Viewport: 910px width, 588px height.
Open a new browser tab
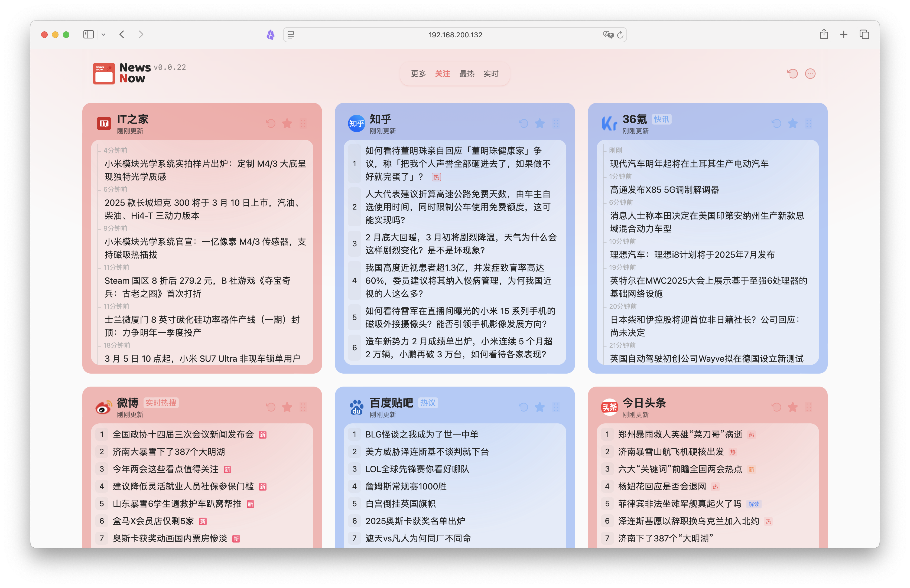(844, 34)
